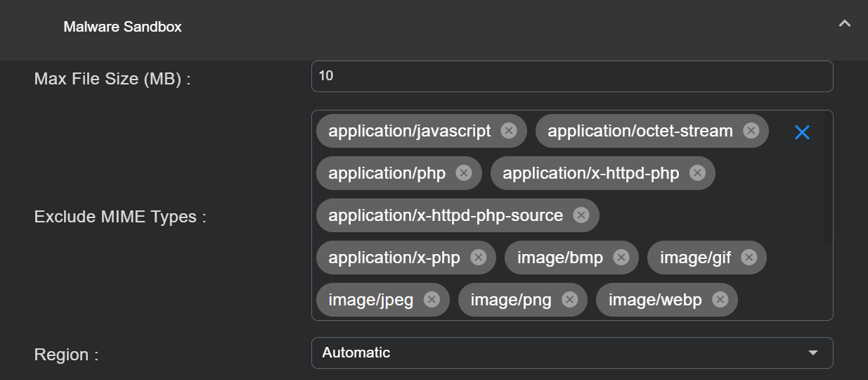The height and width of the screenshot is (380, 868).
Task: Collapse the Malware Sandbox section
Action: (845, 24)
